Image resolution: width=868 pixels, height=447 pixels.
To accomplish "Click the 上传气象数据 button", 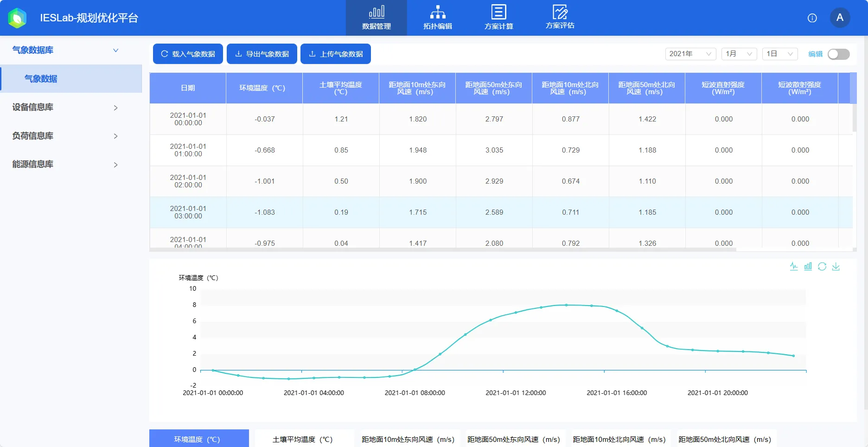I will [336, 54].
